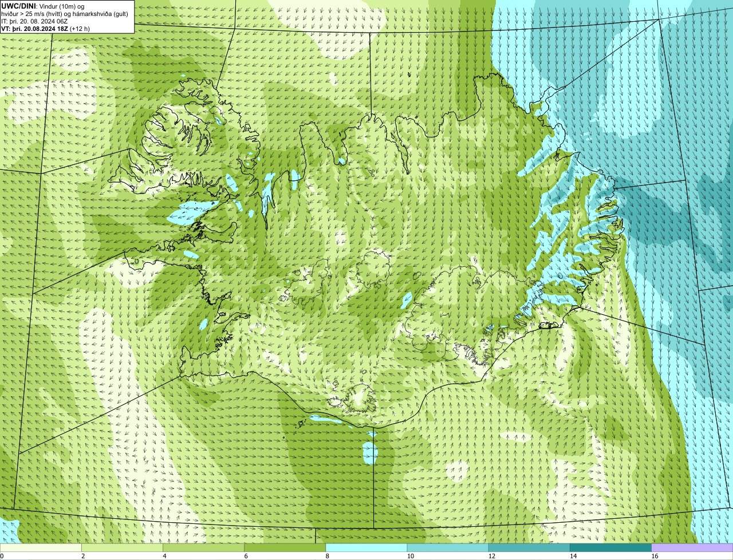Click the purple above-16 m/s legend swatch

(692, 547)
